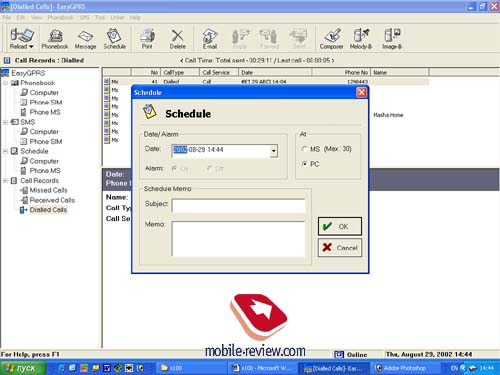This screenshot has width=500, height=375.
Task: Sort by Phone No column header
Action: tap(341, 72)
